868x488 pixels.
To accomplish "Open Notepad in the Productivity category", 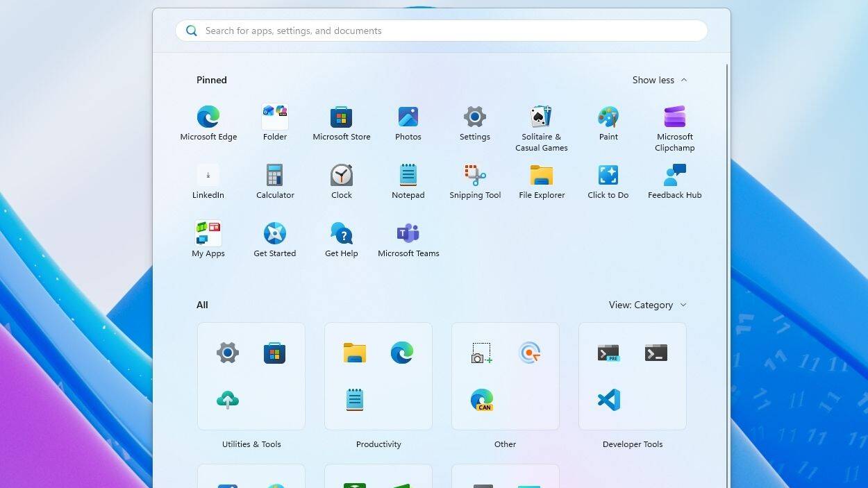I will pyautogui.click(x=355, y=400).
